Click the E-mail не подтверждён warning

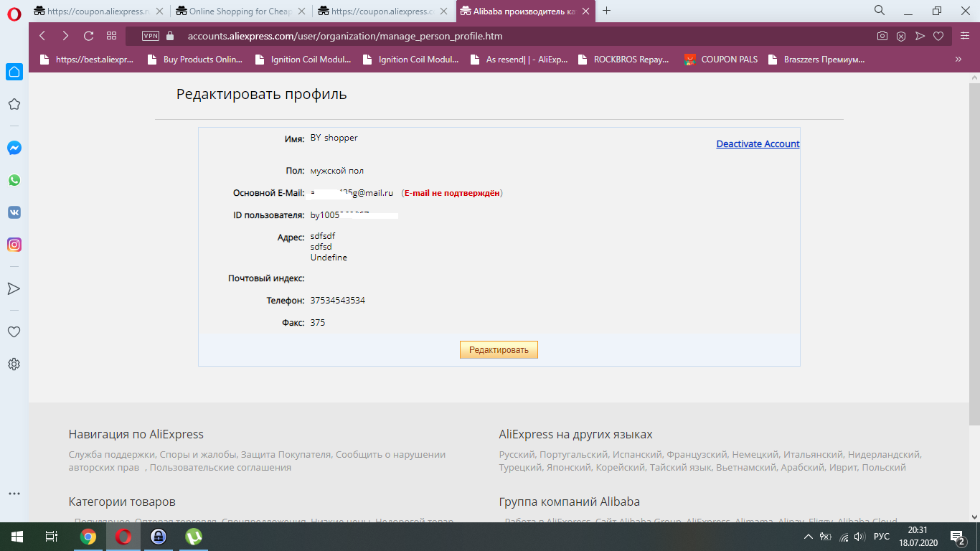click(452, 193)
